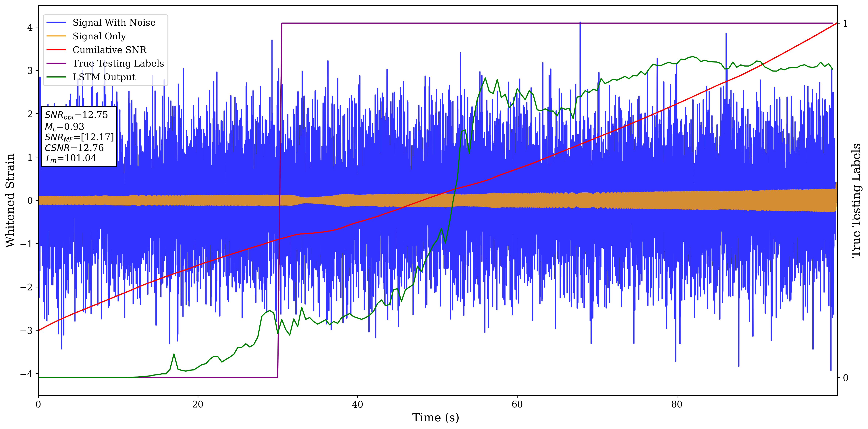Click the x-axis tick label 40
Image resolution: width=868 pixels, height=429 pixels.
(x=357, y=404)
